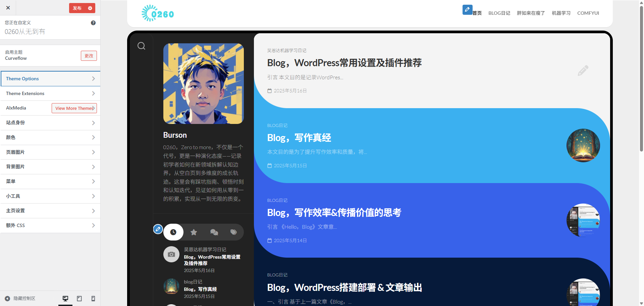644x306 pixels.
Task: Click the round thumbnail of 写作效率 post
Action: [583, 220]
